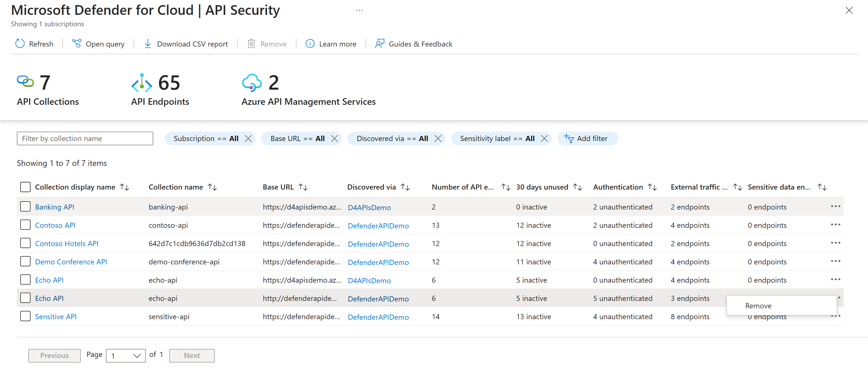Sort by Collection name arrows
The image size is (868, 370).
click(212, 187)
